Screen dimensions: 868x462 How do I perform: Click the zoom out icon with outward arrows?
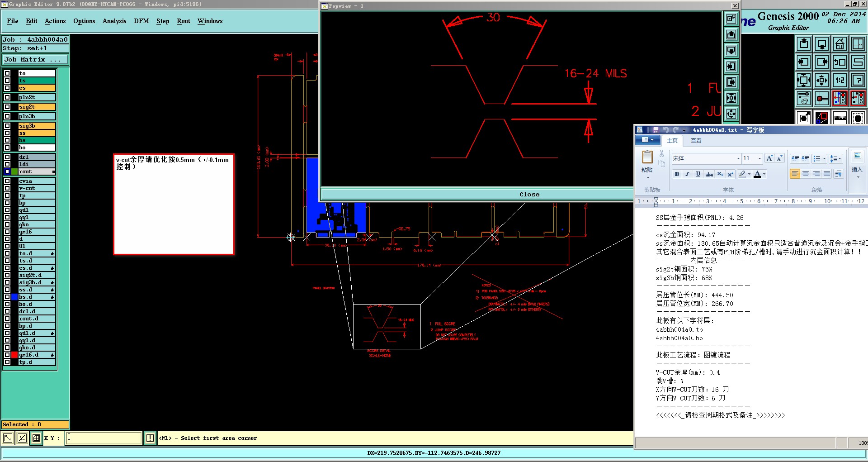tap(822, 80)
